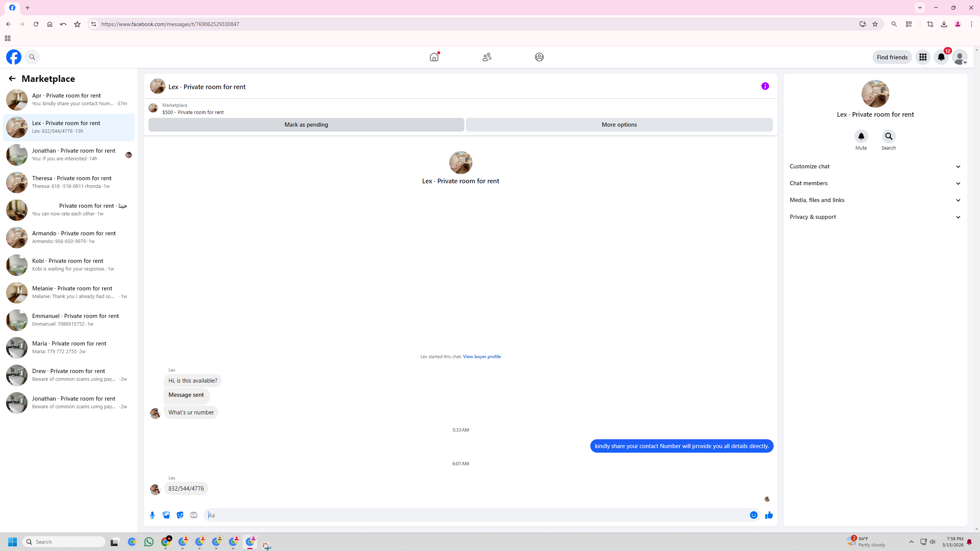Open the browser extensions icon
The height and width of the screenshot is (551, 980).
[909, 24]
